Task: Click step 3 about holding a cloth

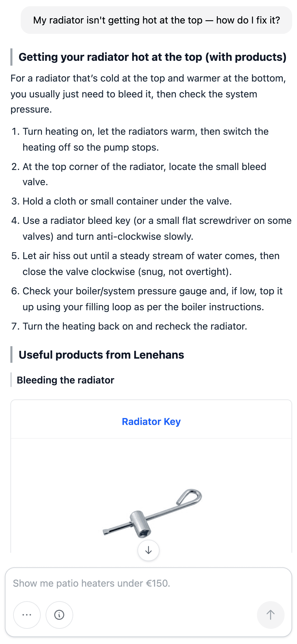Action: (x=127, y=201)
